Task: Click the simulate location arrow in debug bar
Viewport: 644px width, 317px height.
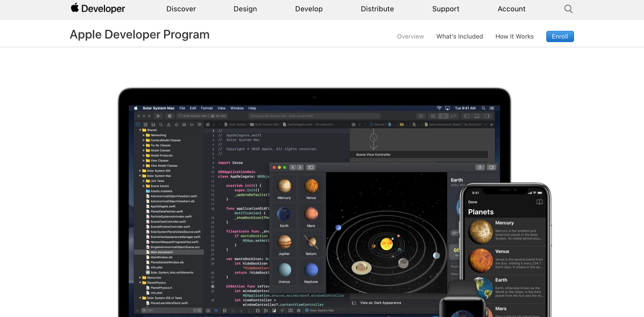Action: pos(282,310)
